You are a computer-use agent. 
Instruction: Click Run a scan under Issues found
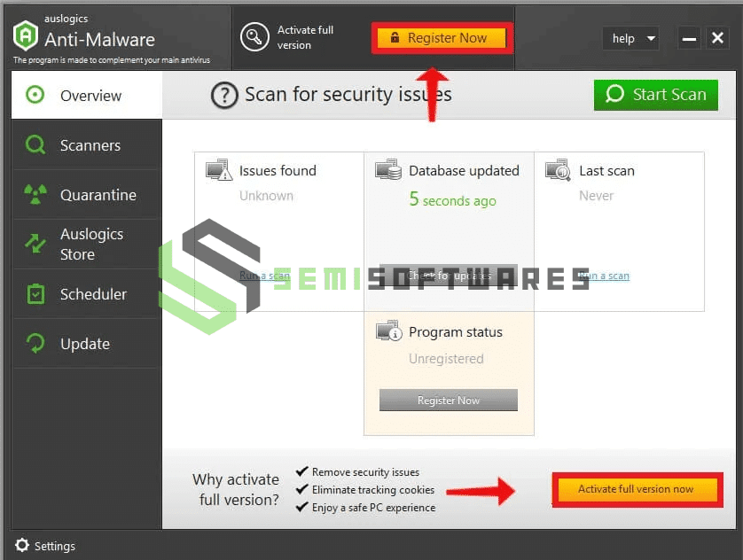[x=264, y=276]
